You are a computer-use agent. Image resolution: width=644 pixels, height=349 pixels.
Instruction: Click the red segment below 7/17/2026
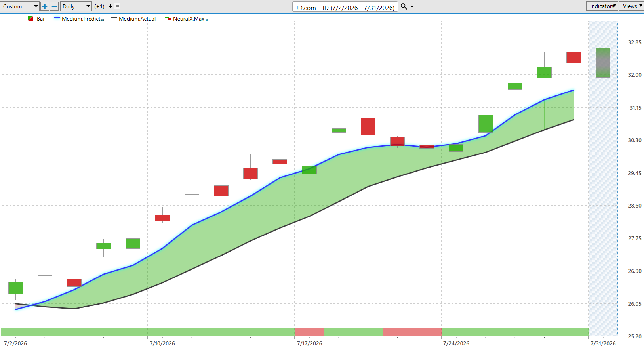pyautogui.click(x=309, y=332)
